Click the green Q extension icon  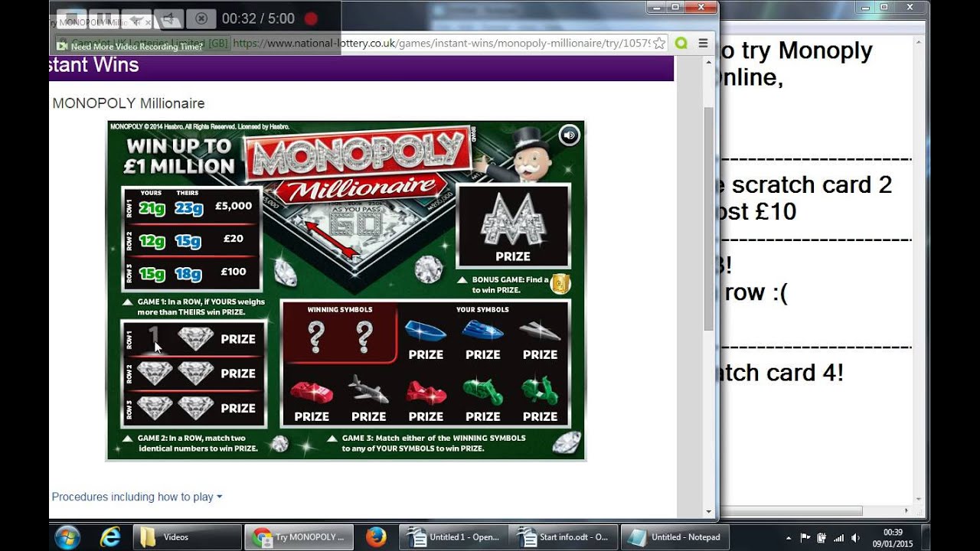(681, 44)
